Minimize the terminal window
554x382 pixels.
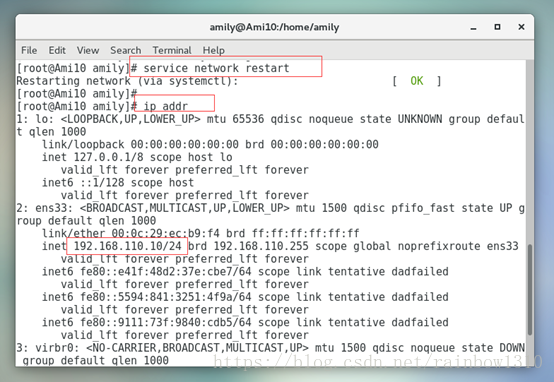pyautogui.click(x=473, y=27)
